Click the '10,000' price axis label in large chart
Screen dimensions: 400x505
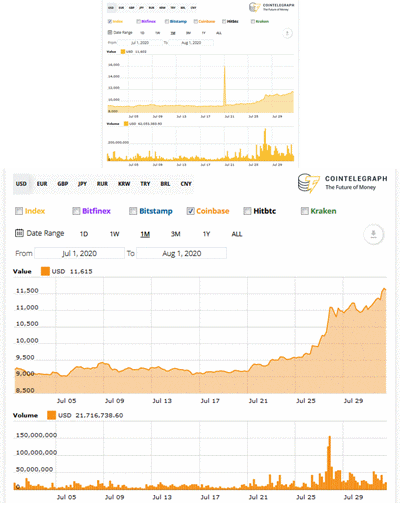click(x=27, y=341)
